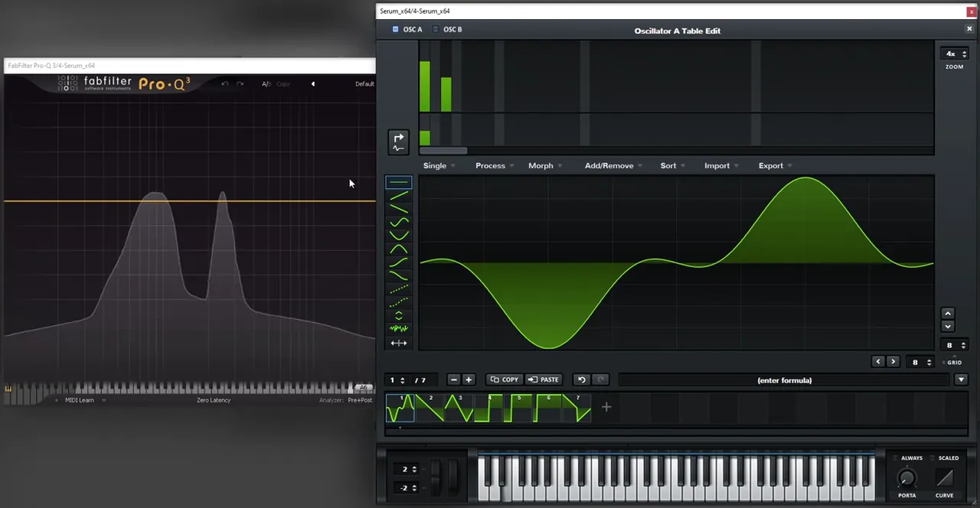Add new wavetable frame after frame 7
This screenshot has width=980, height=508.
606,407
